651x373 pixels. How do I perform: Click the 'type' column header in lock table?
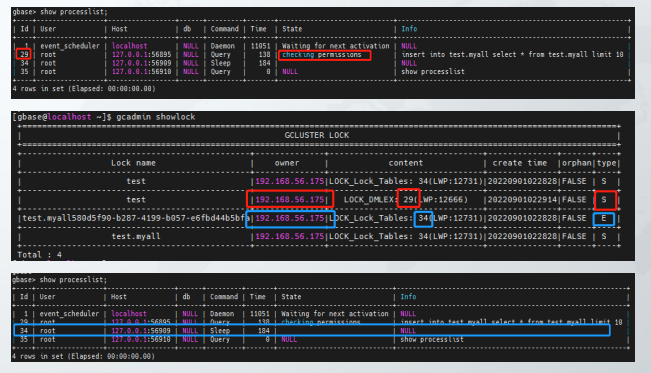607,163
